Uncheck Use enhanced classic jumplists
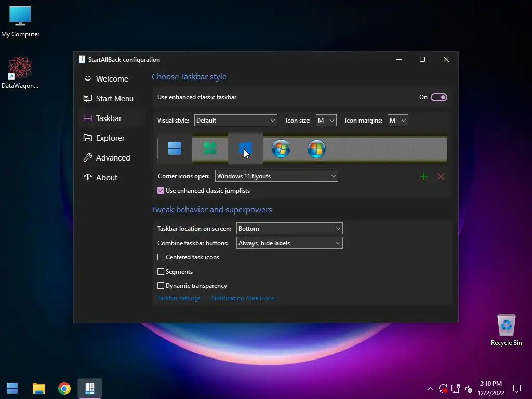Viewport: 532px width, 399px height. pos(161,191)
